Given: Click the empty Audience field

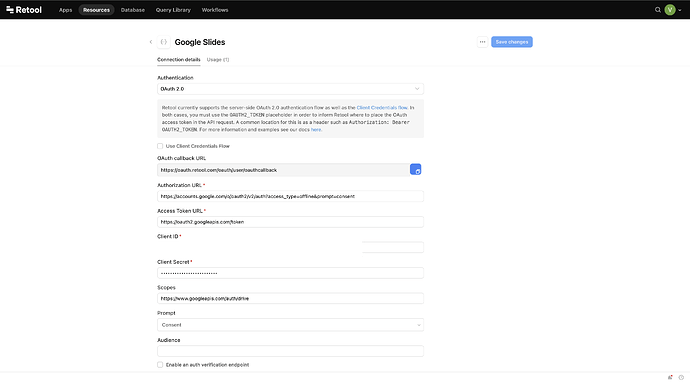Looking at the screenshot, I should coord(290,351).
